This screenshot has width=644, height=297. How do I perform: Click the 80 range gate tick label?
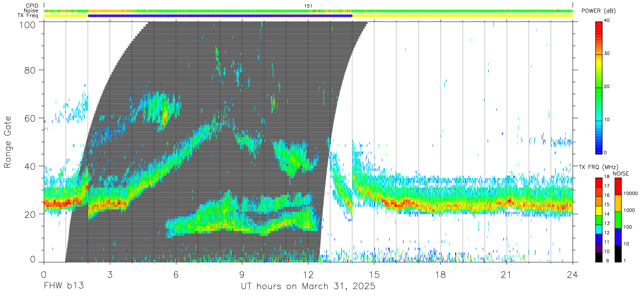[x=30, y=70]
